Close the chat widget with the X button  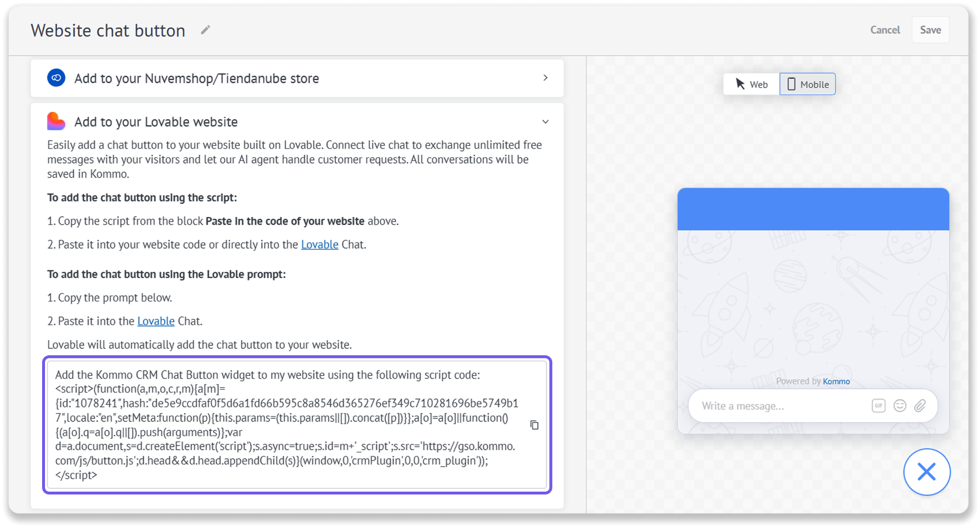coord(926,472)
